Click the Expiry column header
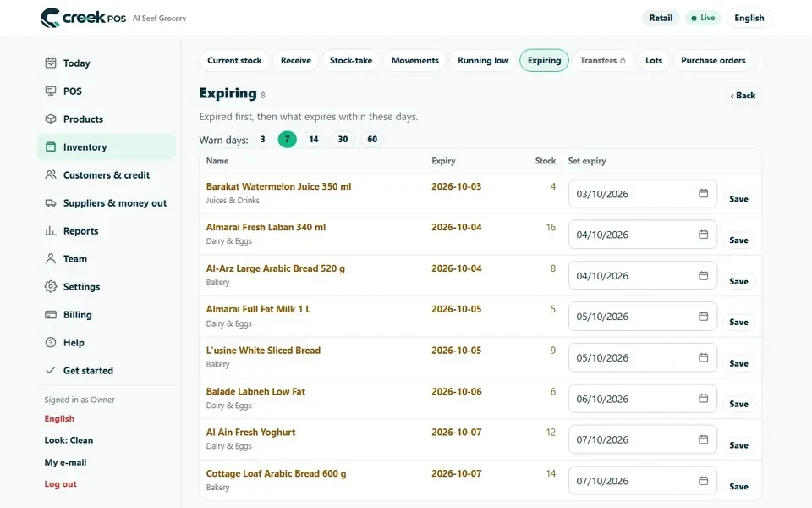The image size is (812, 508). tap(443, 161)
